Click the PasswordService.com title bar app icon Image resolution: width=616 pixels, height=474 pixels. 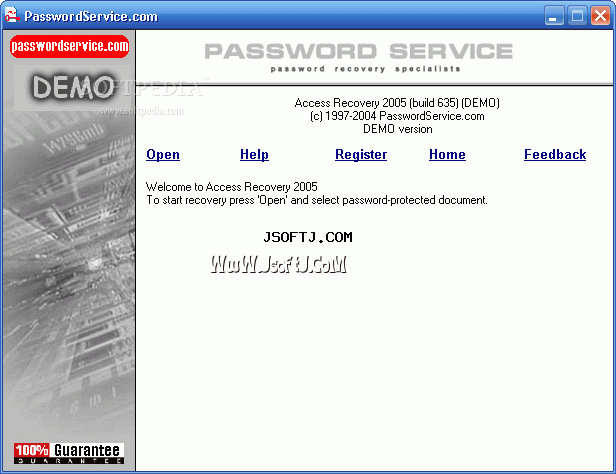tap(12, 15)
